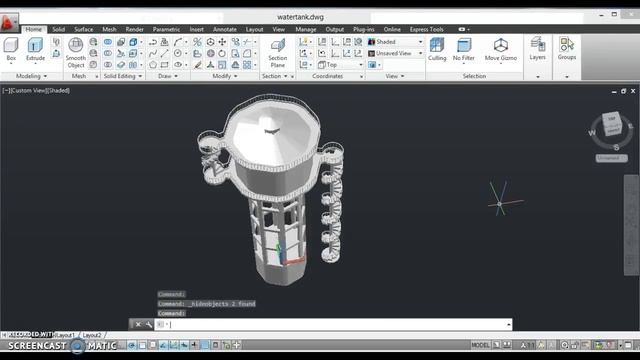Click the Solid Subtract icon
This screenshot has width=640, height=360.
point(108,53)
